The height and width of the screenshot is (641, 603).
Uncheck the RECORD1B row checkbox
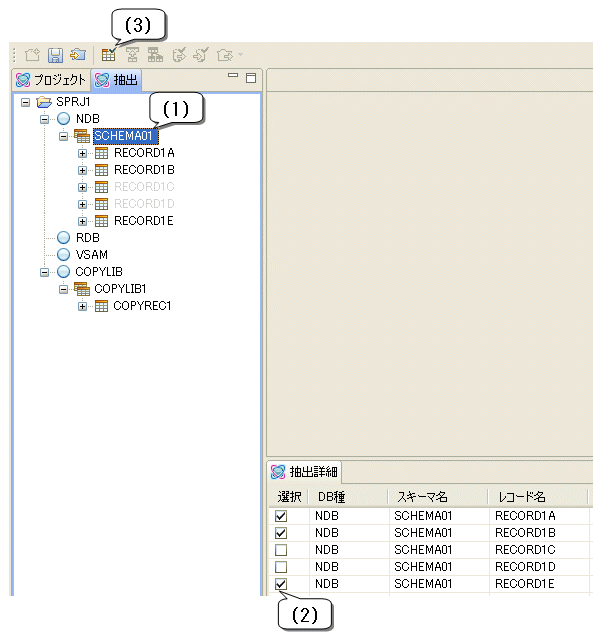[281, 533]
